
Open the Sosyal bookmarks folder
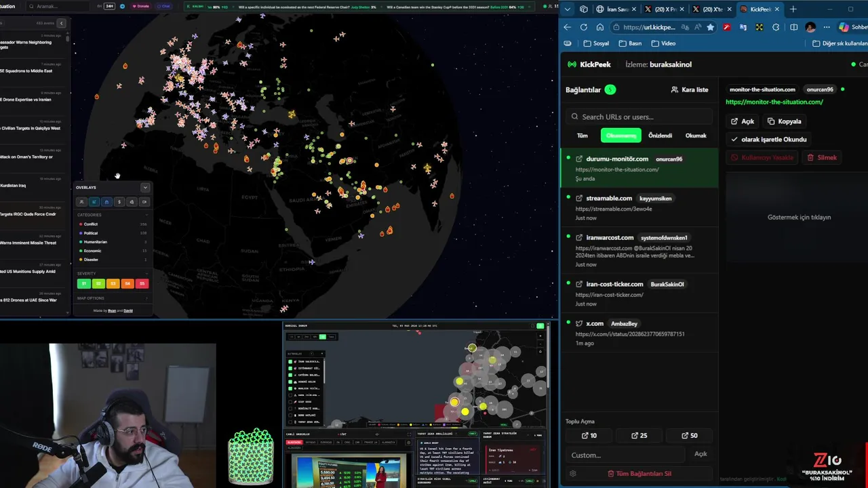click(x=595, y=43)
